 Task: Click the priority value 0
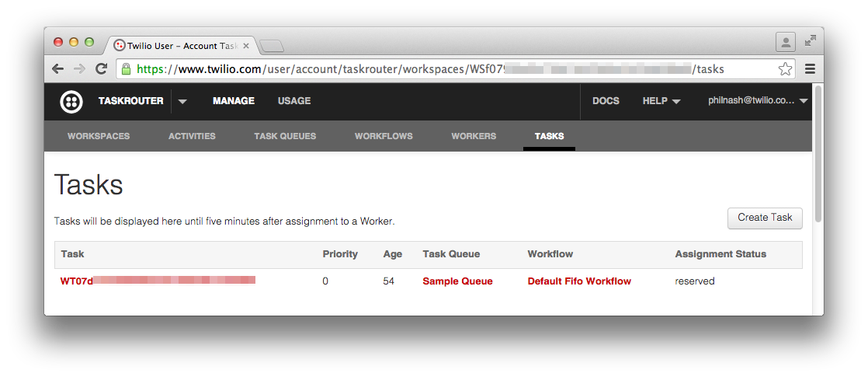(325, 281)
